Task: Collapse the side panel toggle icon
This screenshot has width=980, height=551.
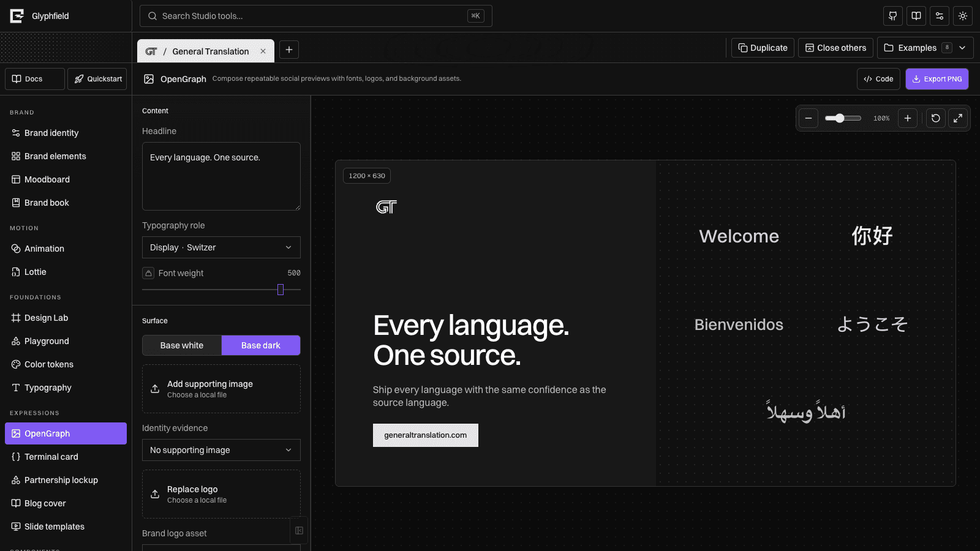Action: click(x=299, y=531)
